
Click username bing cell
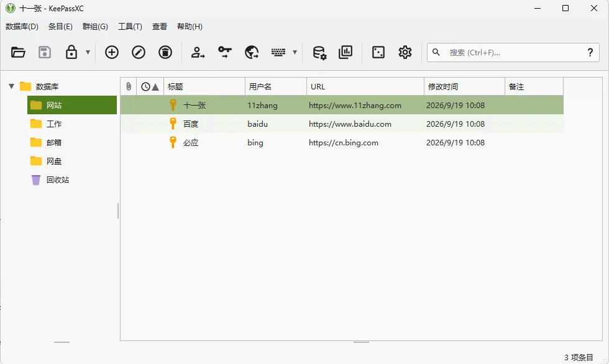[255, 142]
